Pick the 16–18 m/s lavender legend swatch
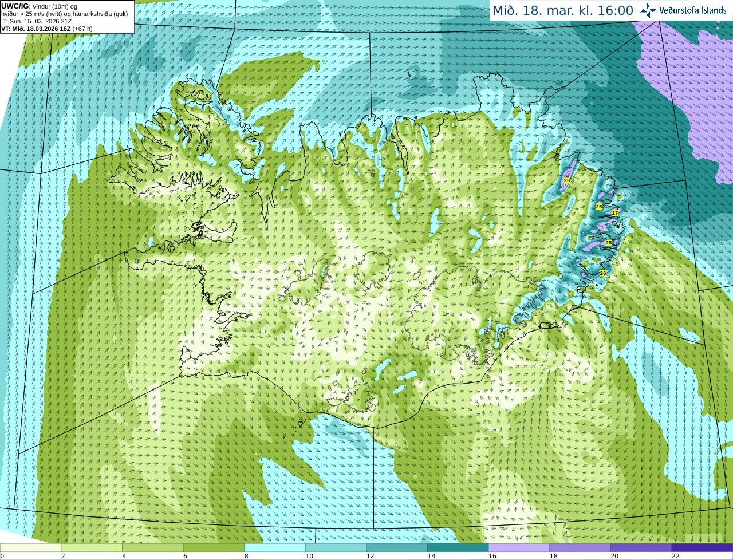This screenshot has height=560, width=733. [x=519, y=547]
